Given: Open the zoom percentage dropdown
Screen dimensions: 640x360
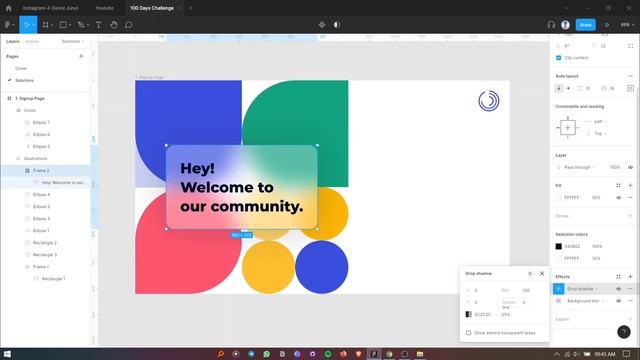Looking at the screenshot, I should 627,25.
